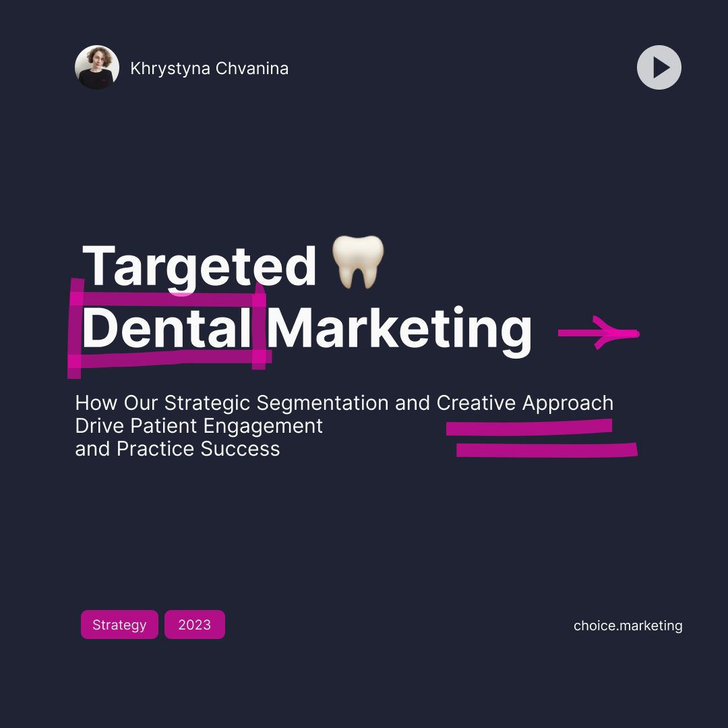Viewport: 728px width, 728px height.
Task: Click the and Practice Success line
Action: (177, 449)
